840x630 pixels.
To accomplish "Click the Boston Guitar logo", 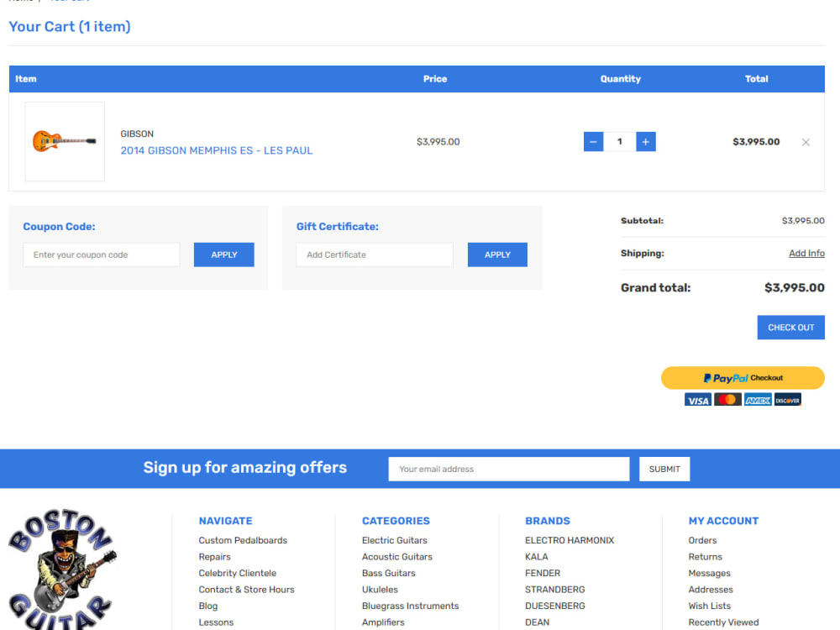I will pyautogui.click(x=63, y=569).
